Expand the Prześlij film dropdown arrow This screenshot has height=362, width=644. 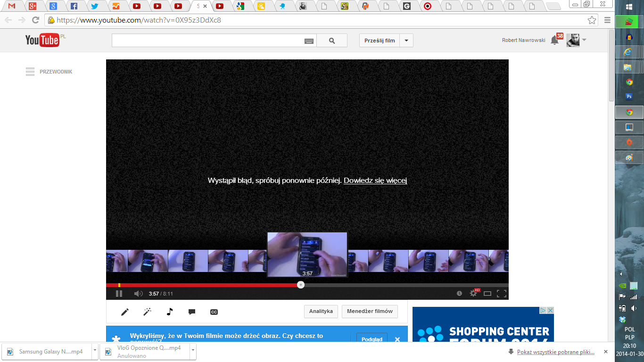click(x=406, y=41)
